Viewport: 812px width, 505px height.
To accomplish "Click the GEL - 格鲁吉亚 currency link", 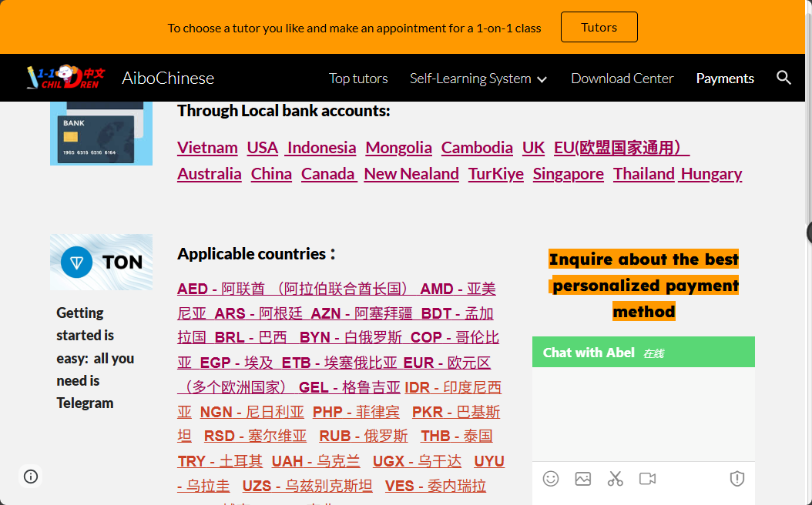I will [350, 387].
